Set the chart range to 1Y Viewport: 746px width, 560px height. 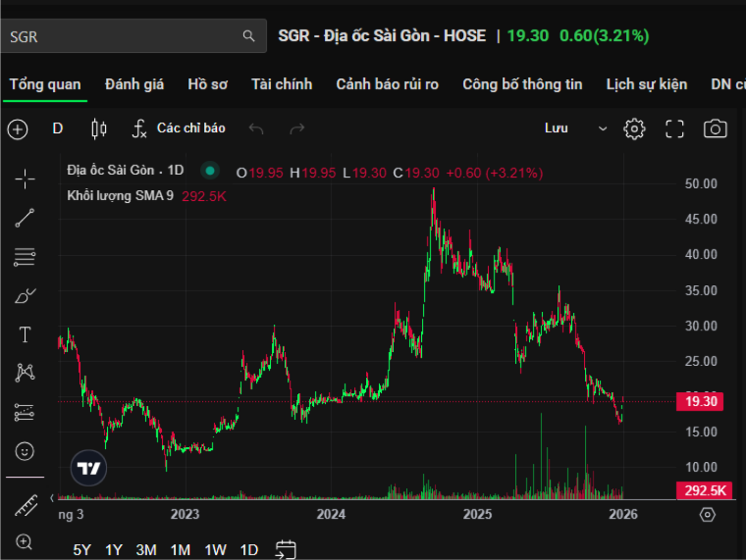[114, 549]
